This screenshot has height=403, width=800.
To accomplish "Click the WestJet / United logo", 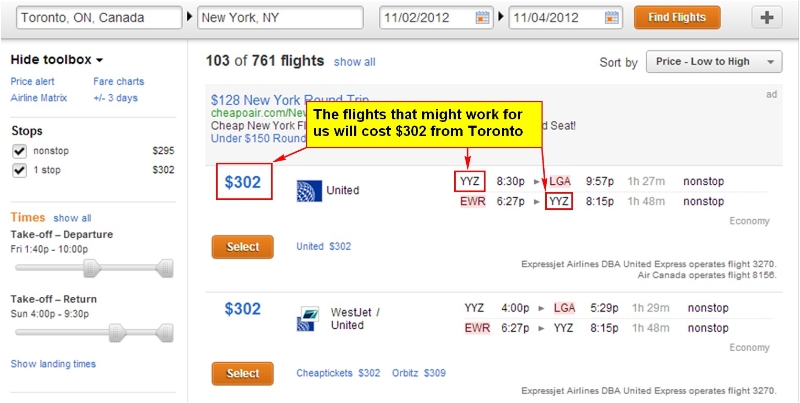I will (309, 319).
